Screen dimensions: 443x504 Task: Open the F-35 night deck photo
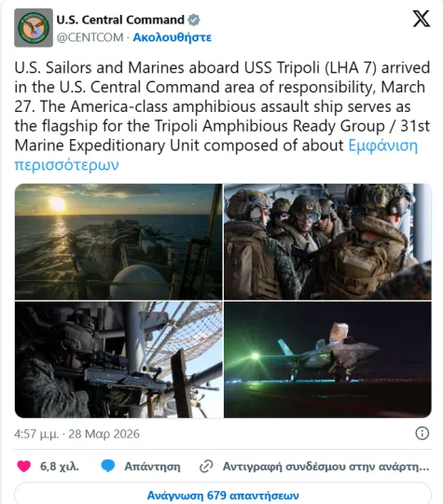pyautogui.click(x=327, y=359)
